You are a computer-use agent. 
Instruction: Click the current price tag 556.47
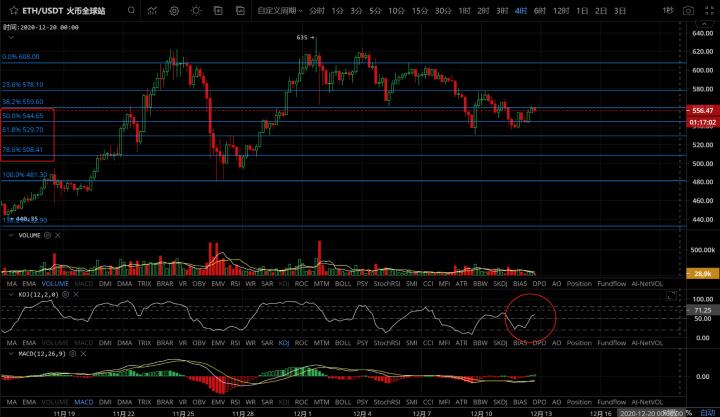(x=703, y=110)
